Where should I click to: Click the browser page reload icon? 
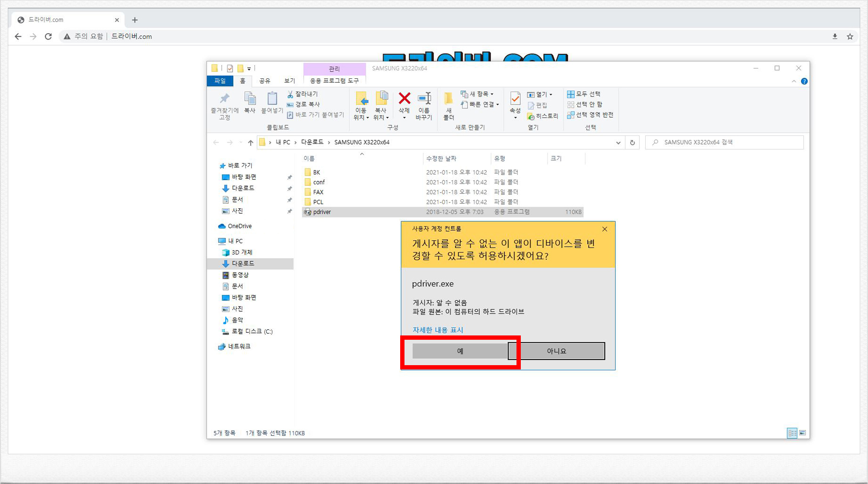(x=48, y=37)
